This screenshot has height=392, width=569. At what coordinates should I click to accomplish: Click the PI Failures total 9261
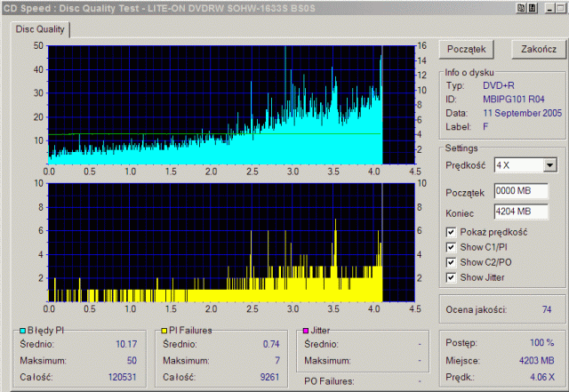[x=269, y=377]
